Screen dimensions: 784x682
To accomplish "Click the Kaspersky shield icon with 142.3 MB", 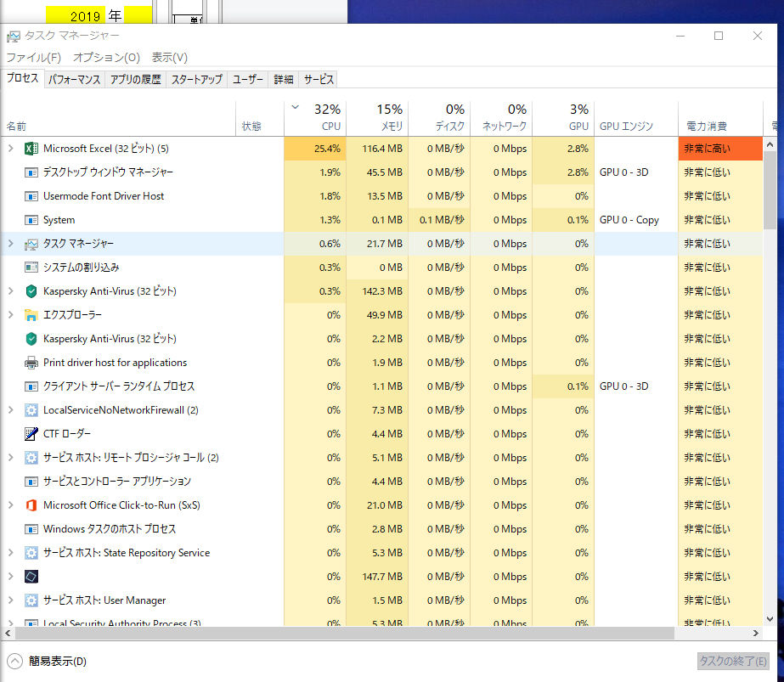I will pyautogui.click(x=31, y=291).
